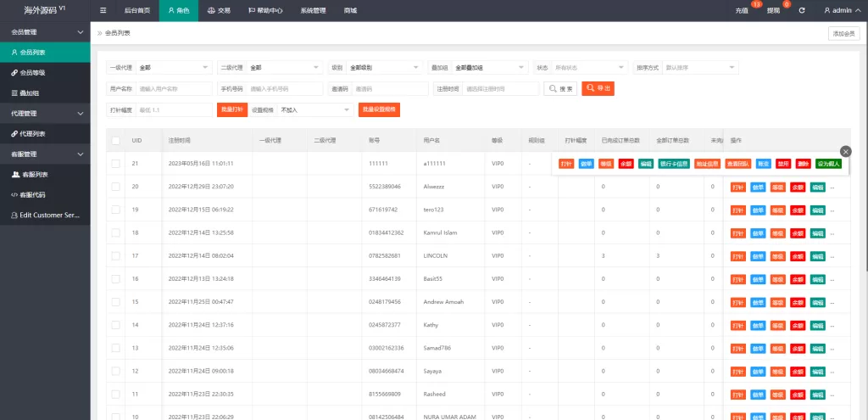Check the row checkbox for UID 21
The width and height of the screenshot is (868, 420).
pos(115,163)
